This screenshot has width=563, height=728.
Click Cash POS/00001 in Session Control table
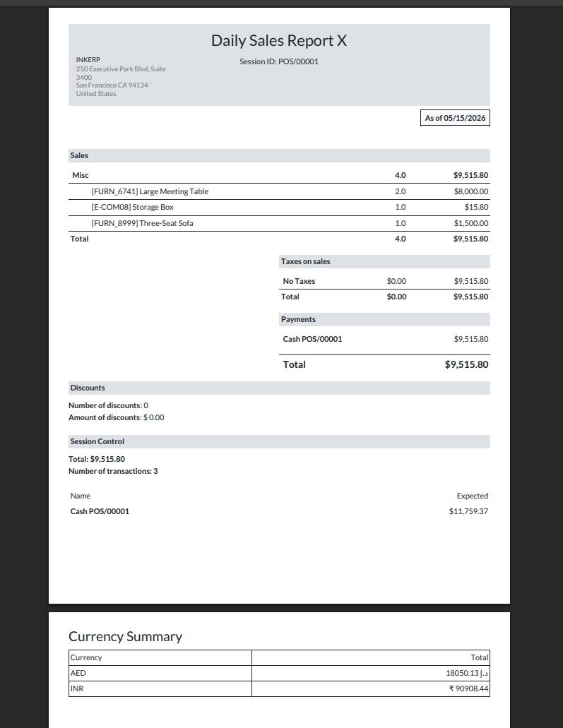pyautogui.click(x=100, y=511)
